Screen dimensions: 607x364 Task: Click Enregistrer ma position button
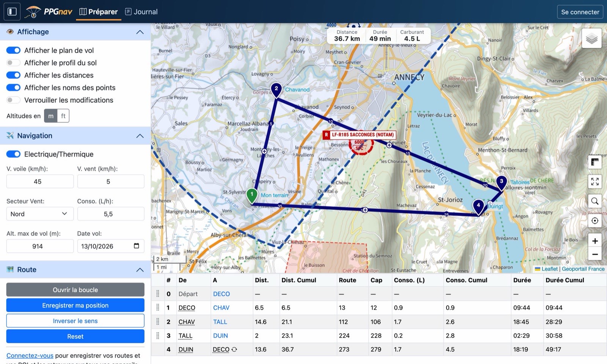(75, 305)
